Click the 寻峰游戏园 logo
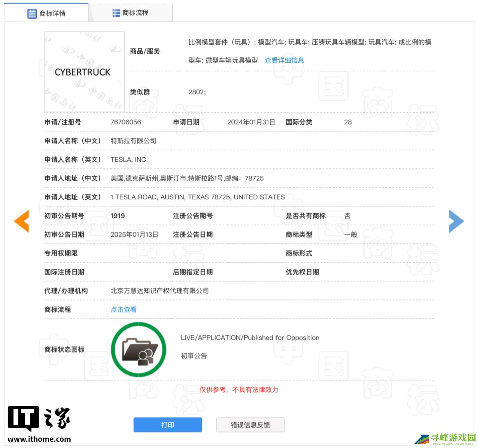The height and width of the screenshot is (448, 478). (x=445, y=439)
